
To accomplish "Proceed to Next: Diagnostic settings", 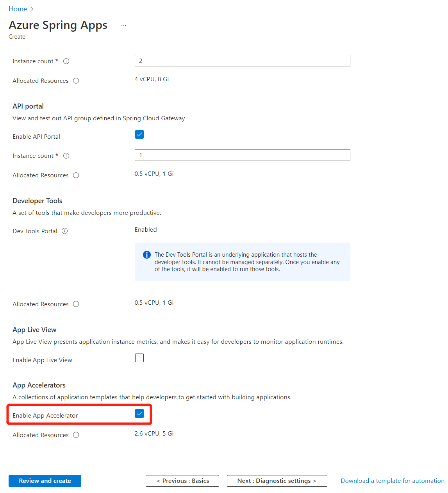I will pos(277,481).
